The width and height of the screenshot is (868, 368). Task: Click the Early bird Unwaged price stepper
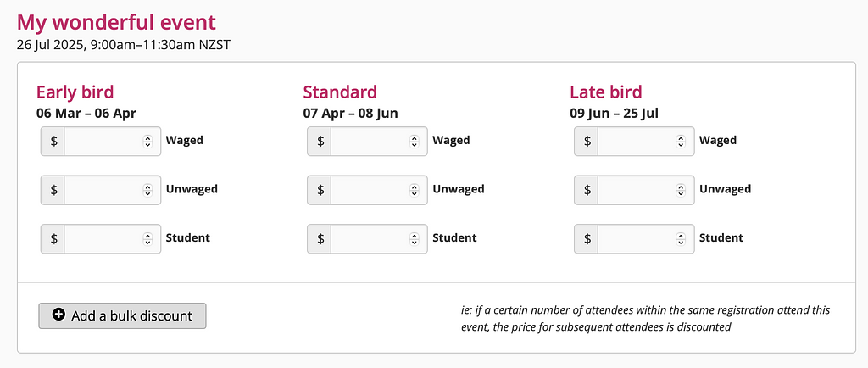147,190
